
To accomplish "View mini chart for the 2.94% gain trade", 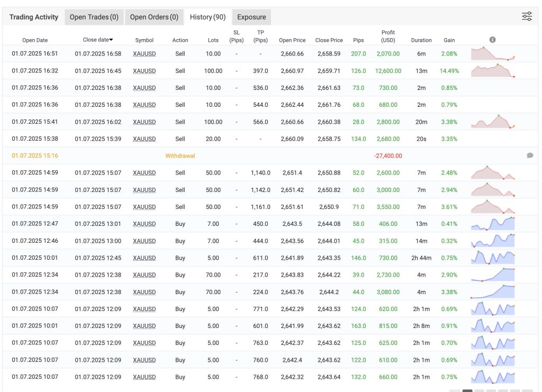I will click(493, 189).
